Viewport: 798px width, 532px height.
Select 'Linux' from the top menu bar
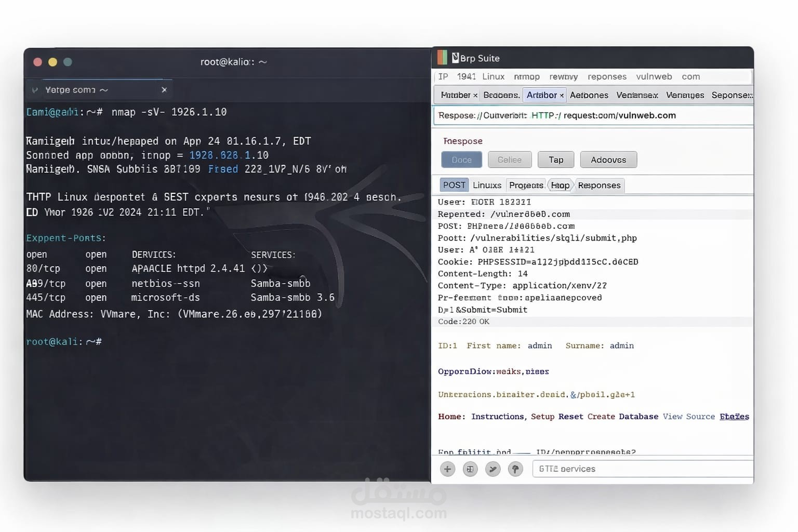[x=493, y=76]
